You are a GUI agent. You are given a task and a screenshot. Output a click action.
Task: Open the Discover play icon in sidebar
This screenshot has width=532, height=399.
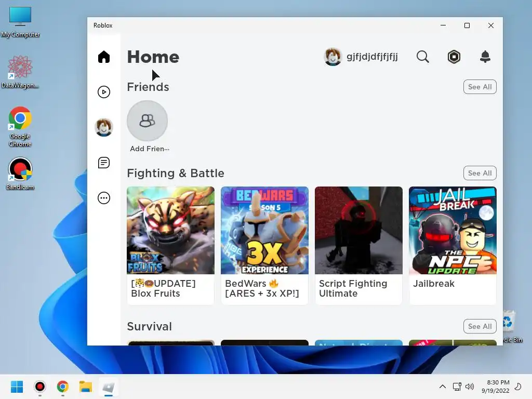pyautogui.click(x=104, y=92)
